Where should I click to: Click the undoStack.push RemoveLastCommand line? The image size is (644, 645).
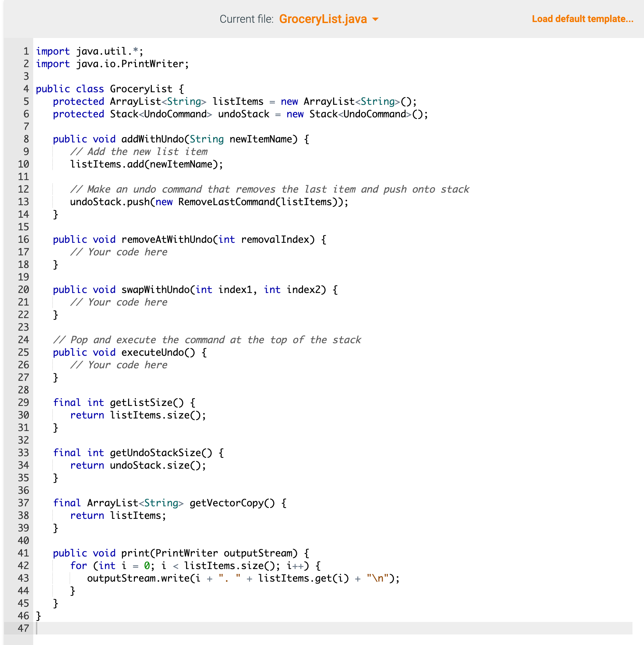click(209, 202)
